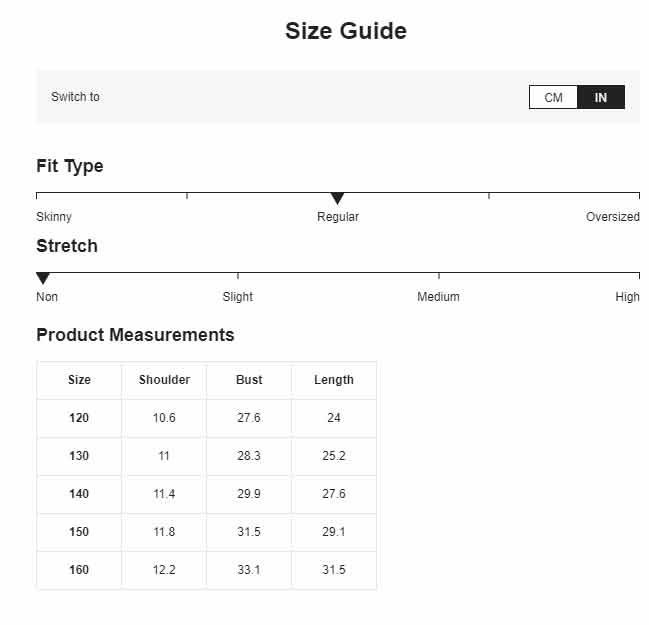Click the Bust column header
Screen dimensions: 649x625
pos(249,380)
